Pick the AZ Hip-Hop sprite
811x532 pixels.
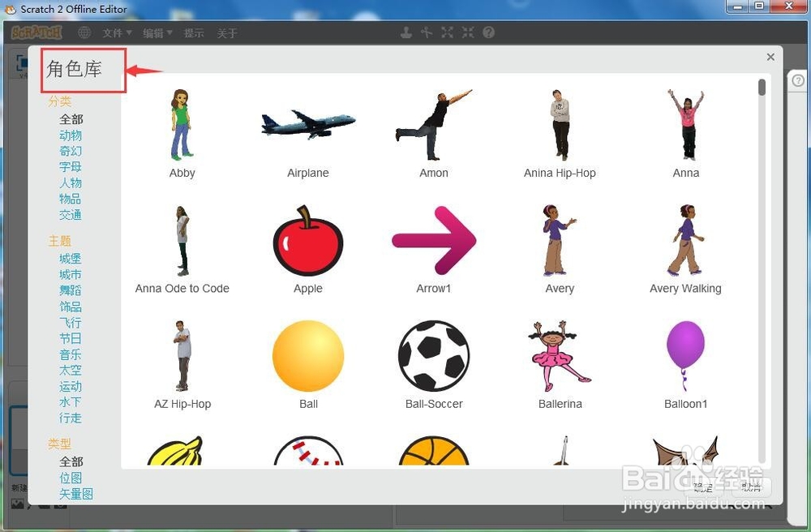click(182, 356)
